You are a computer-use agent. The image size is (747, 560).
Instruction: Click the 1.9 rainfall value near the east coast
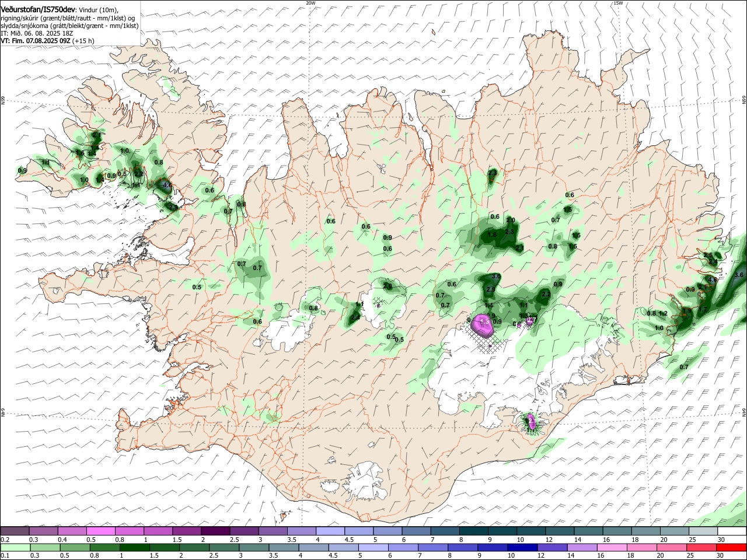tap(687, 311)
